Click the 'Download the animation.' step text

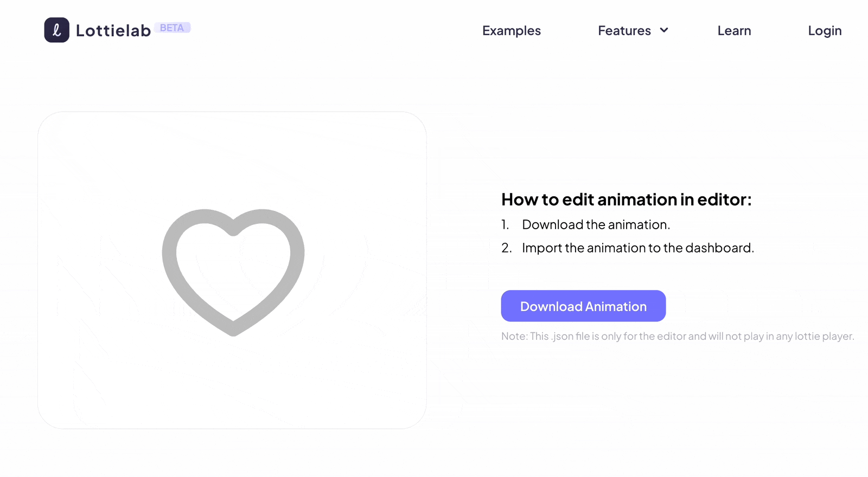[596, 224]
